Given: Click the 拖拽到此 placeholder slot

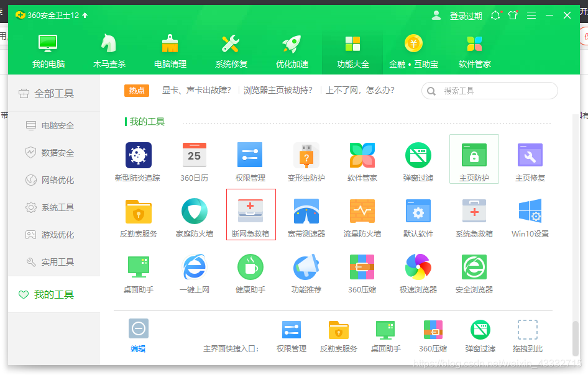Looking at the screenshot, I should click(527, 336).
